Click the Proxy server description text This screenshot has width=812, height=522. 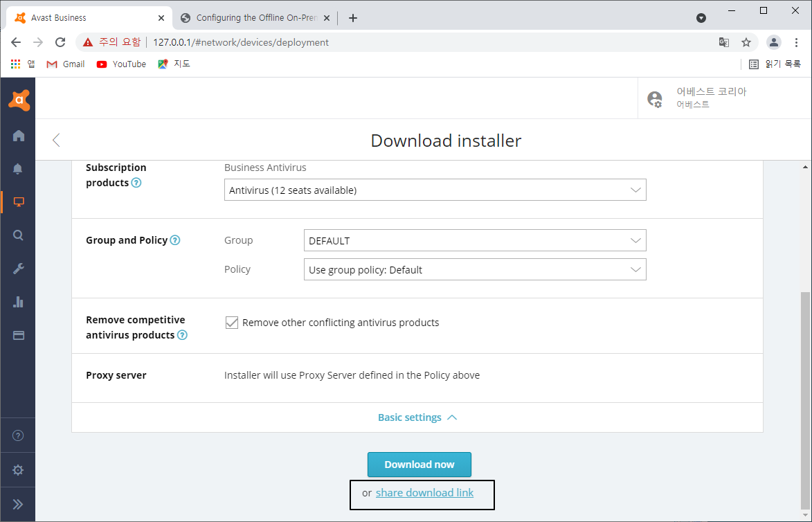(352, 375)
